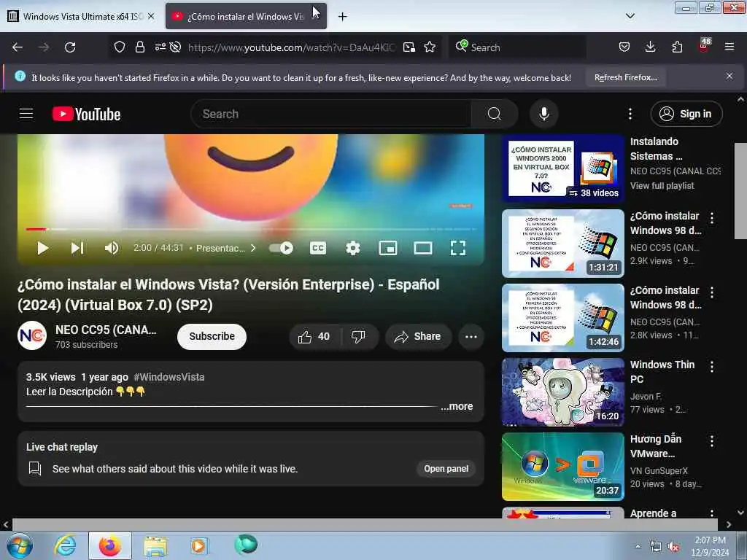Switch to miniplayer mode
Viewport: 747px width, 560px height.
tap(388, 248)
